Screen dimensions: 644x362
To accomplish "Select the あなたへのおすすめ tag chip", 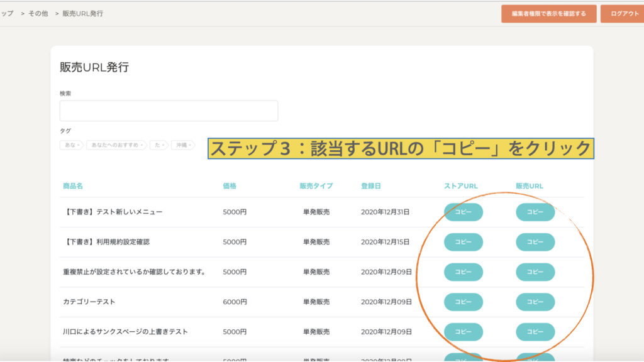I will 116,145.
